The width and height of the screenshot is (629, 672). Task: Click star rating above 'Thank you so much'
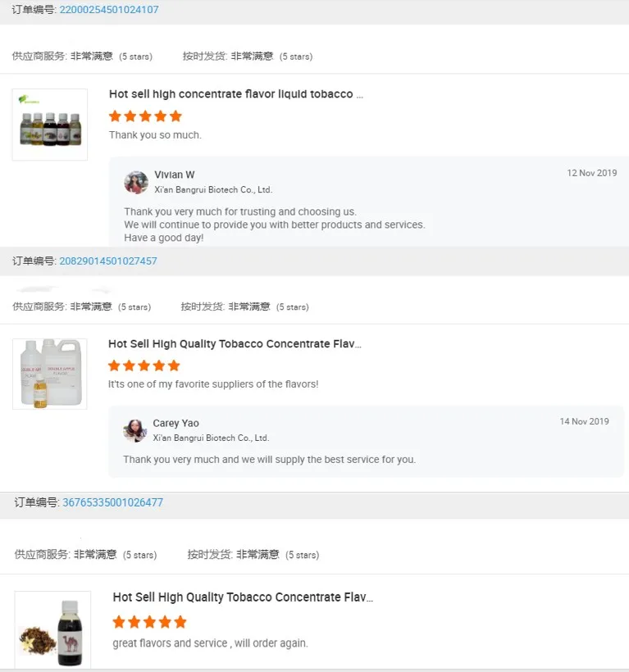[145, 116]
